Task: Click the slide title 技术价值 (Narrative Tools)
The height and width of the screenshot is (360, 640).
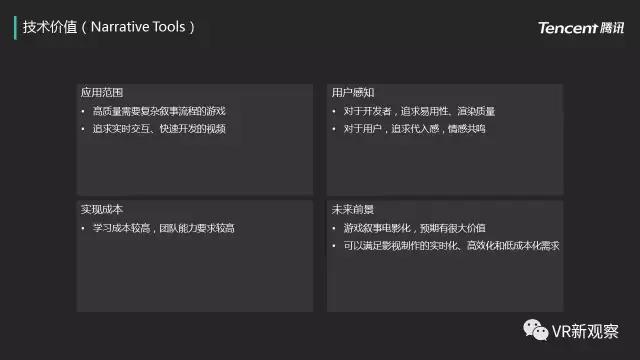Action: click(x=109, y=27)
